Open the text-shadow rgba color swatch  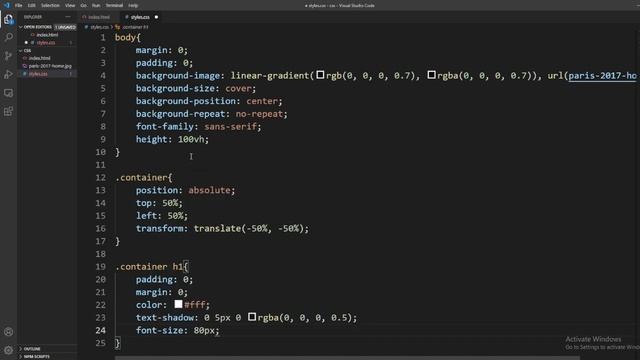pos(252,317)
